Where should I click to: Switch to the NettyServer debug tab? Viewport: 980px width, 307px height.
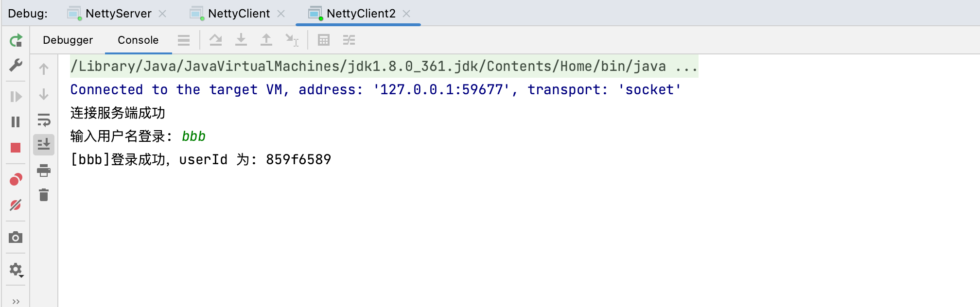[x=119, y=14]
